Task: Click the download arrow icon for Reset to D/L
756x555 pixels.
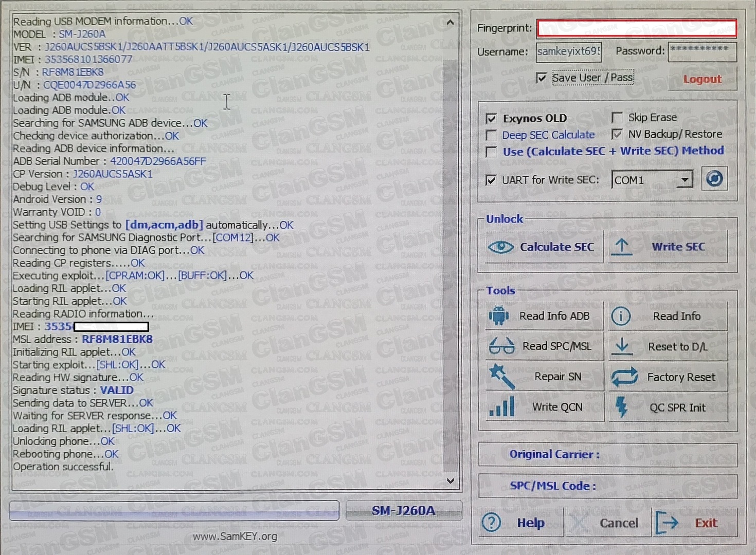Action: 622,346
